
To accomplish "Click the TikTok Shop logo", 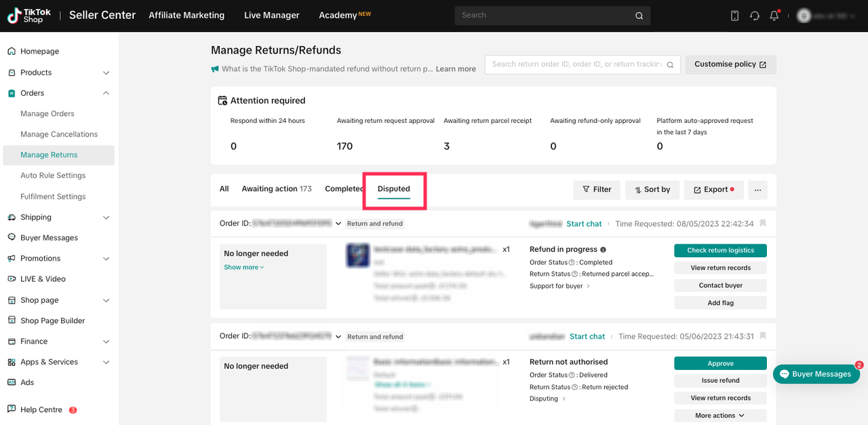I will click(x=29, y=16).
